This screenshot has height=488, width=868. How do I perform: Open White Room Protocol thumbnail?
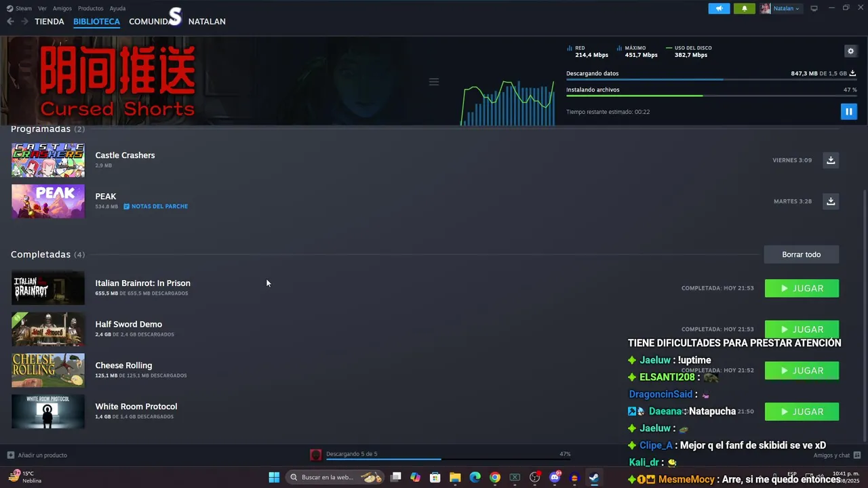point(47,411)
